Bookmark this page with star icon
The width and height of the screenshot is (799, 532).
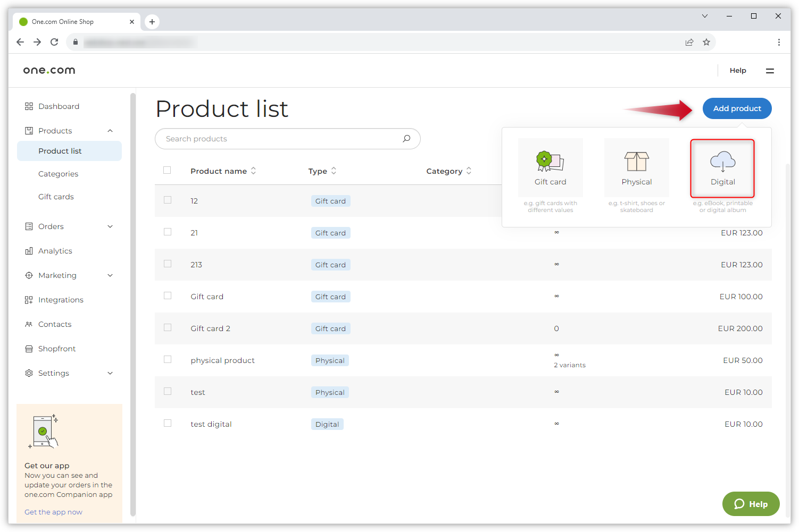point(706,42)
